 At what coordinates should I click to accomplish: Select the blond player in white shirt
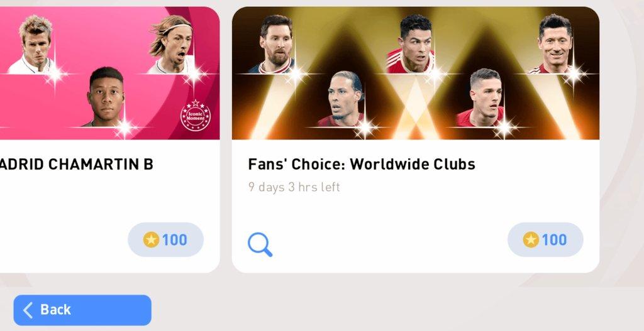pos(33,45)
